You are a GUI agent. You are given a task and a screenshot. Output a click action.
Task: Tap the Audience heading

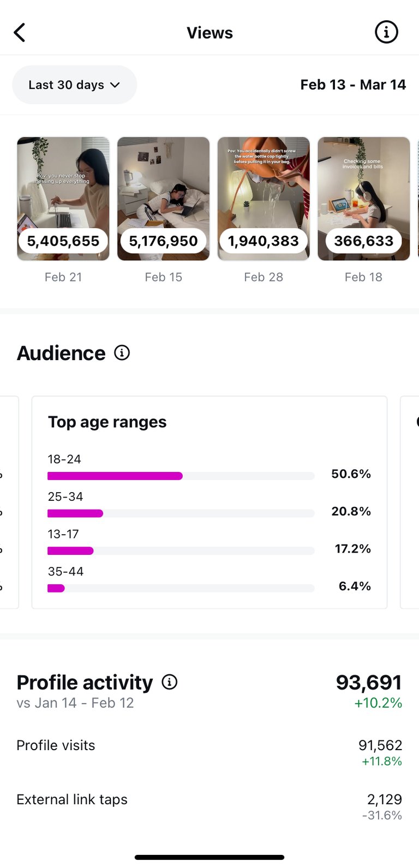pos(61,353)
